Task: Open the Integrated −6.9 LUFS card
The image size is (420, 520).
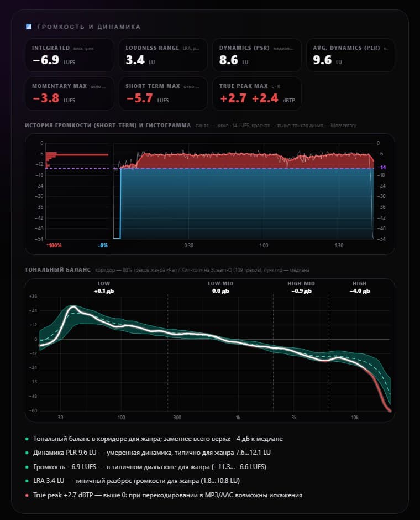Action: point(70,55)
